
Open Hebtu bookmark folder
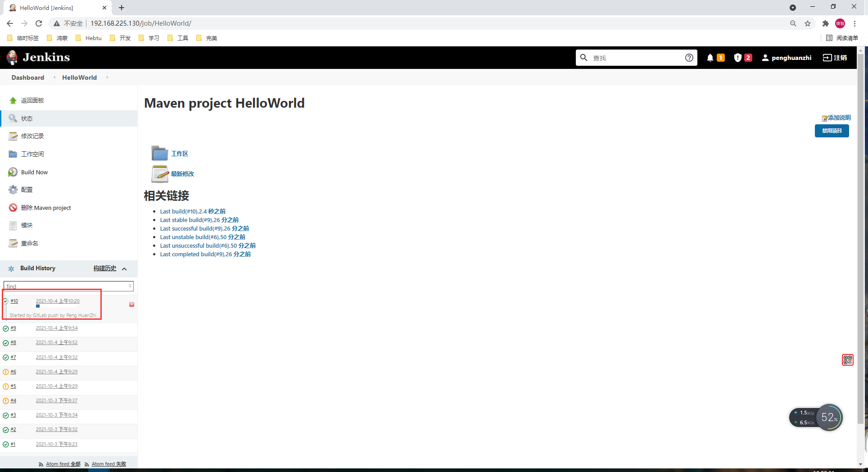89,38
